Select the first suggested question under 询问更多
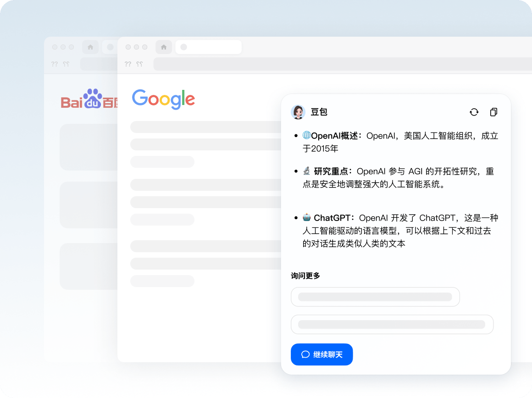Viewport: 532px width, 398px height. point(375,297)
